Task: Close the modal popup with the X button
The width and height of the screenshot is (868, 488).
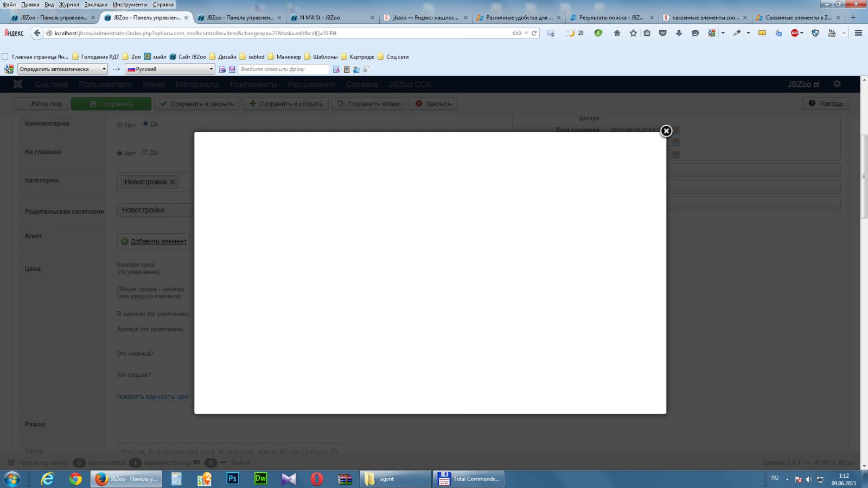Action: (x=666, y=131)
